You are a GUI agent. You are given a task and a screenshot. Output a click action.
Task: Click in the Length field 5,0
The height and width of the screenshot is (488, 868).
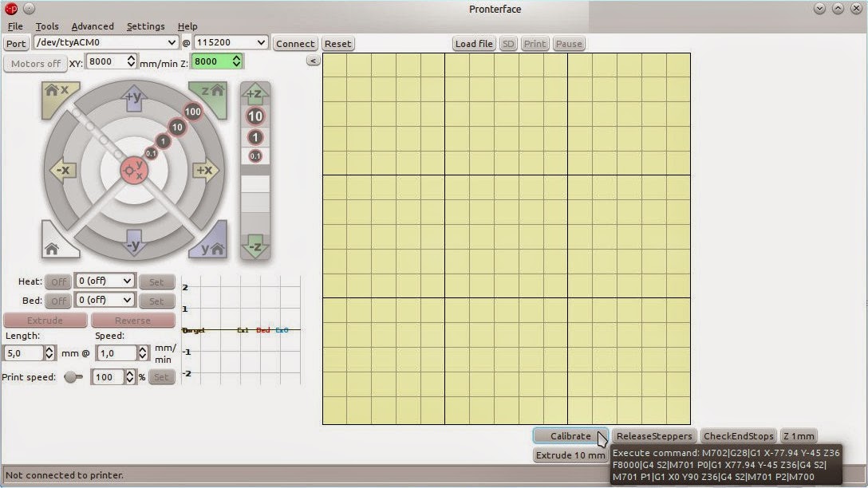[x=24, y=353]
